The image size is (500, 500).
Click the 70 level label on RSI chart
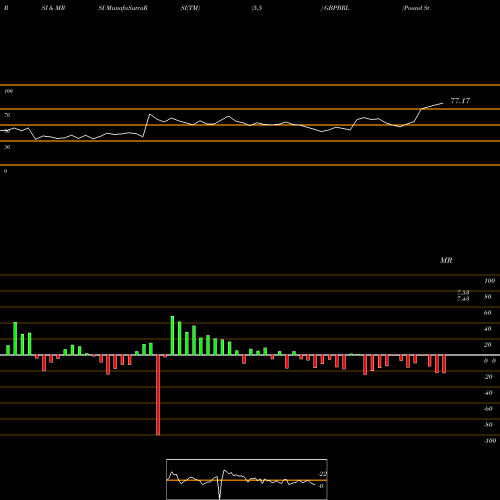point(7,115)
